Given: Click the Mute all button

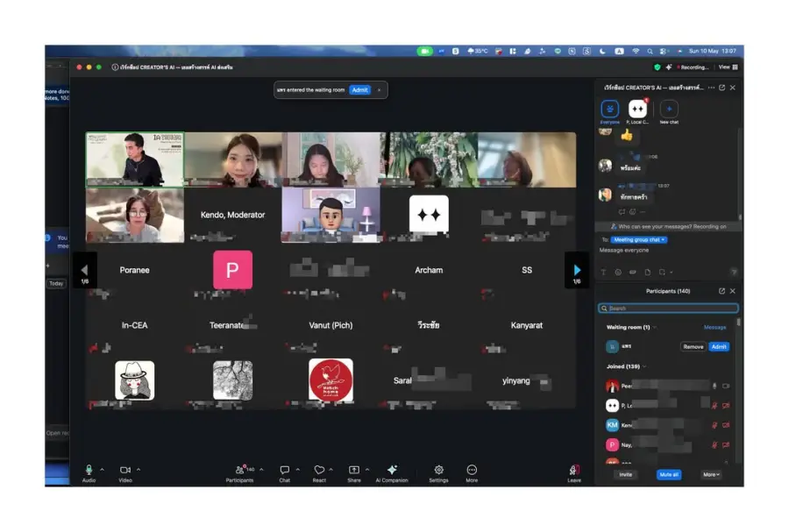Looking at the screenshot, I should coord(669,475).
